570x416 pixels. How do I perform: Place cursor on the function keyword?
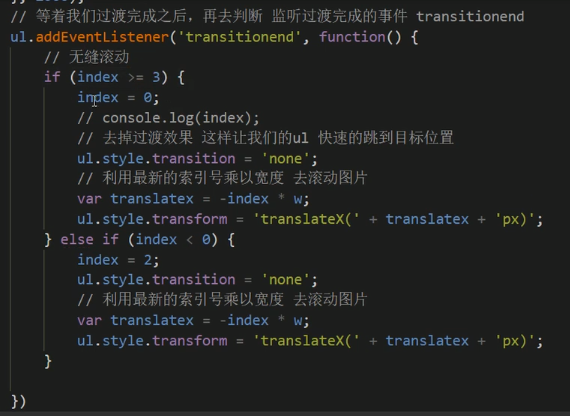pos(352,37)
